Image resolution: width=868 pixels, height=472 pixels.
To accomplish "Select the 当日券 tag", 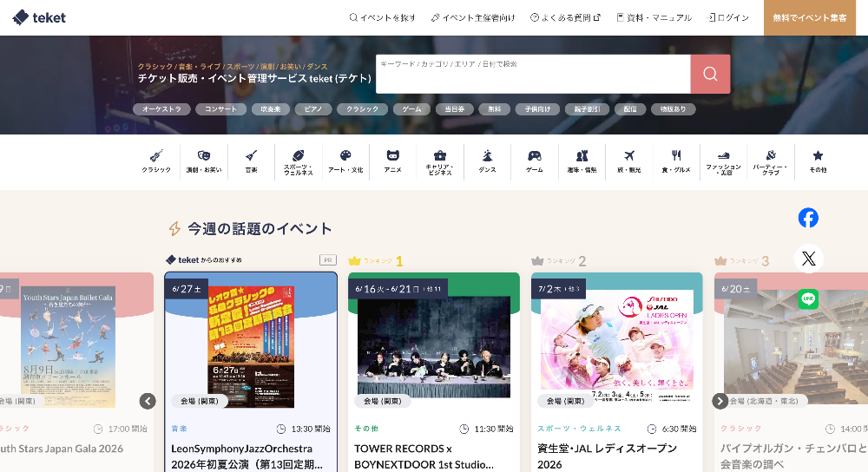I will pyautogui.click(x=455, y=109).
